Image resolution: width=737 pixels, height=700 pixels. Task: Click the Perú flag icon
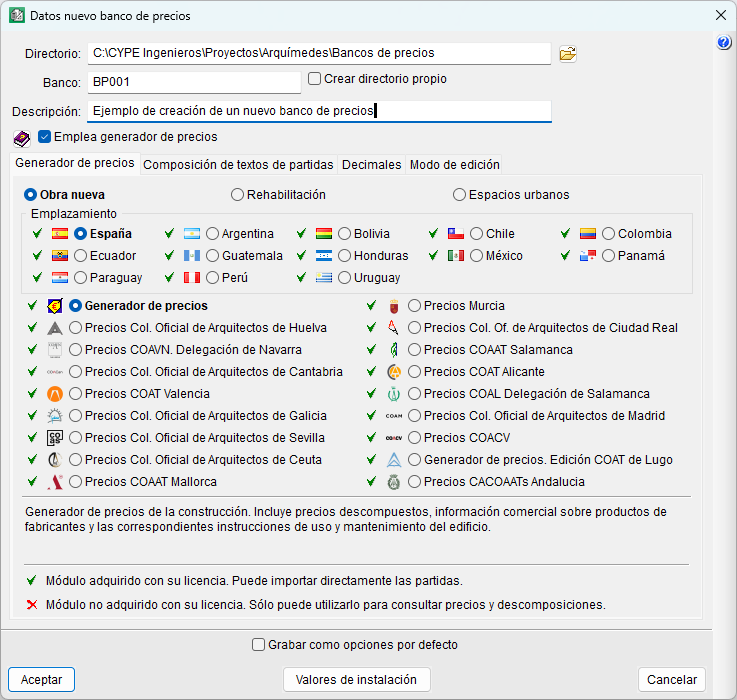point(192,278)
